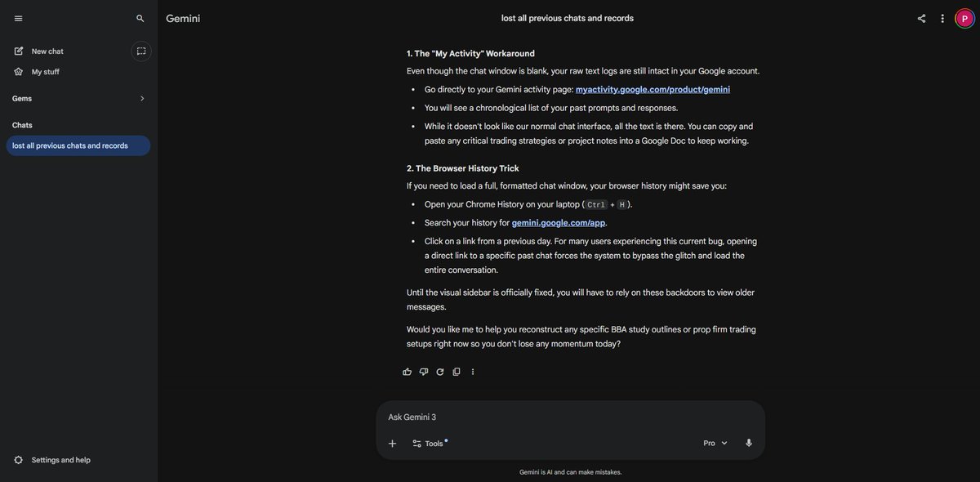The image size is (980, 482).
Task: Click the Chats section label
Action: (22, 125)
